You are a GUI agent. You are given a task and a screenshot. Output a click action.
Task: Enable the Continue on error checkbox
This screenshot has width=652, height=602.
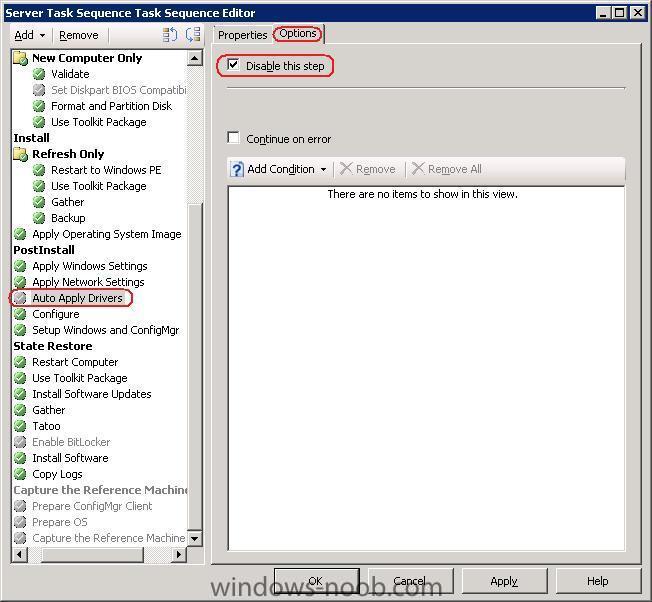coord(233,138)
